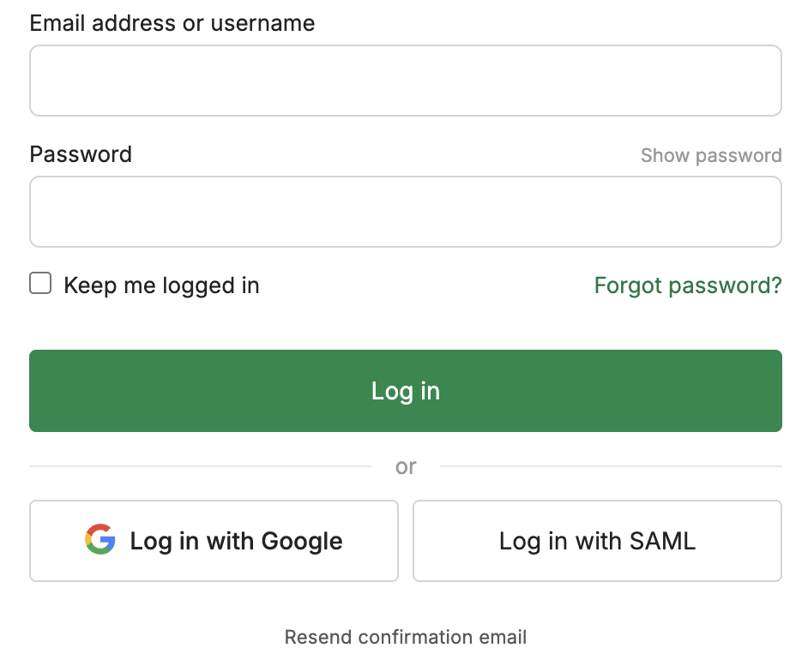
Task: Click the divider line right of "or"
Action: pos(611,466)
